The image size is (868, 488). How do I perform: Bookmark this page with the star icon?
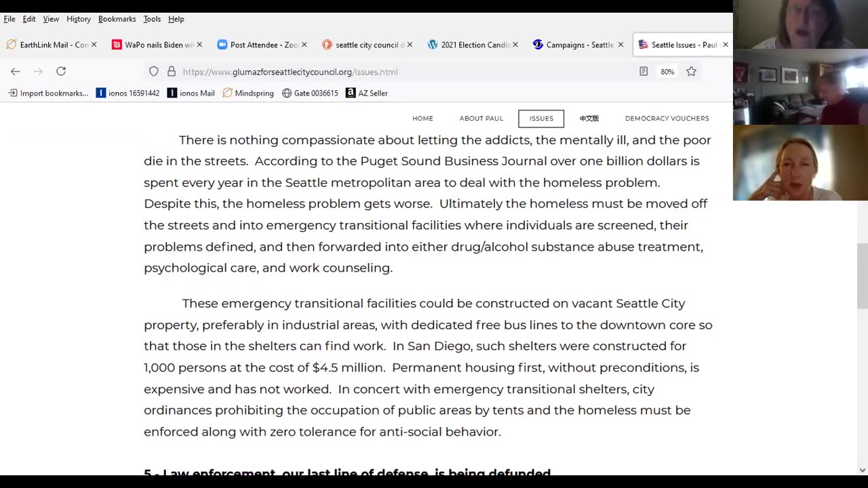(x=691, y=71)
